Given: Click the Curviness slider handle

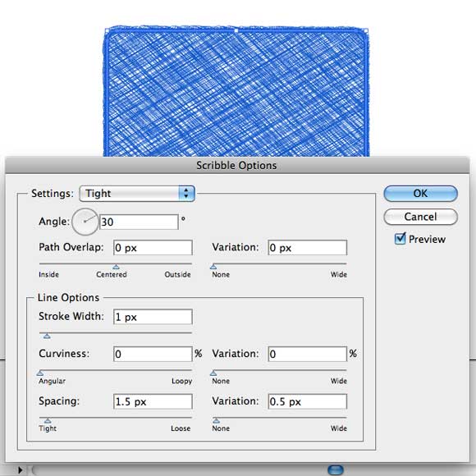Looking at the screenshot, I should [40, 373].
